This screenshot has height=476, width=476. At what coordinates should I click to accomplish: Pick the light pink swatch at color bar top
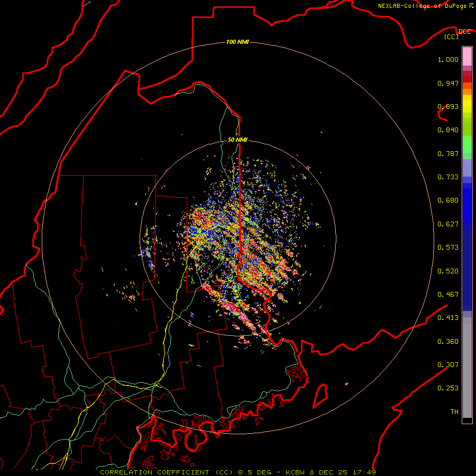[x=467, y=56]
